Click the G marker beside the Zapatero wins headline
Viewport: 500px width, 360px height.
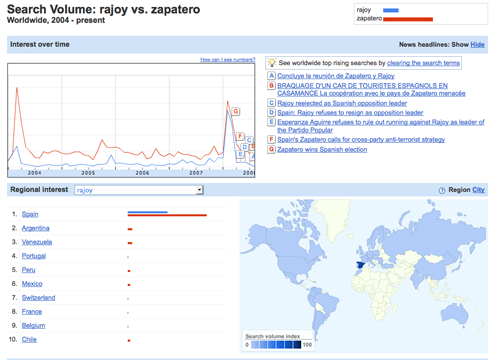point(271,149)
